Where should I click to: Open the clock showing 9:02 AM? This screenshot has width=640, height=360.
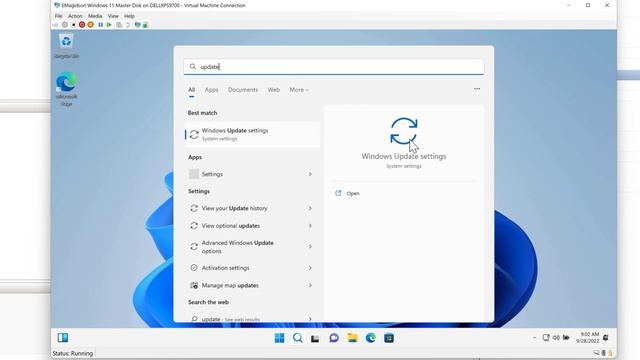coord(588,338)
